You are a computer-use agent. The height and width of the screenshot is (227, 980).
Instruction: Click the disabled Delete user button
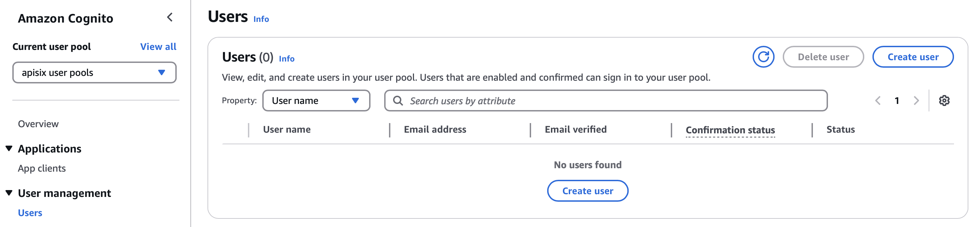point(823,57)
